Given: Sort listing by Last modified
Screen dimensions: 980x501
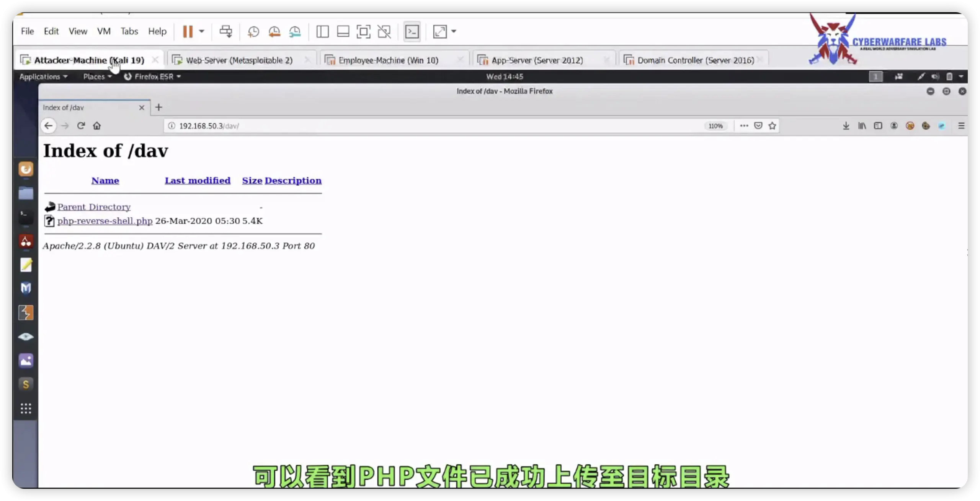Looking at the screenshot, I should [198, 181].
